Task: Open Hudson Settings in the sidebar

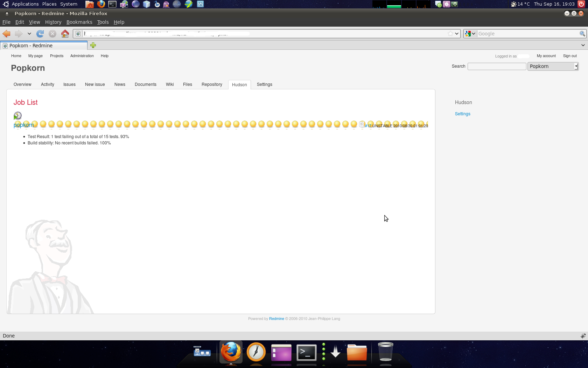Action: point(462,114)
